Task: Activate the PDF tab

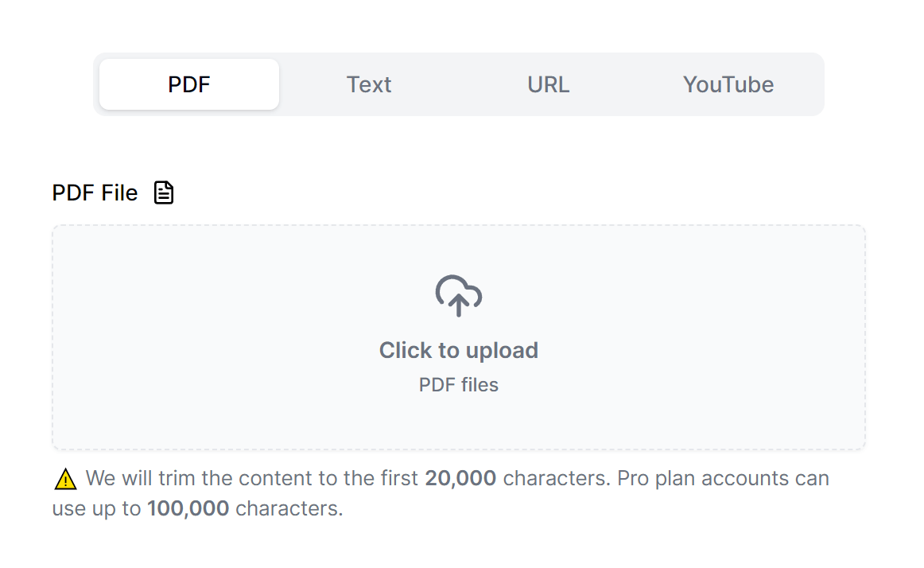Action: 188,84
